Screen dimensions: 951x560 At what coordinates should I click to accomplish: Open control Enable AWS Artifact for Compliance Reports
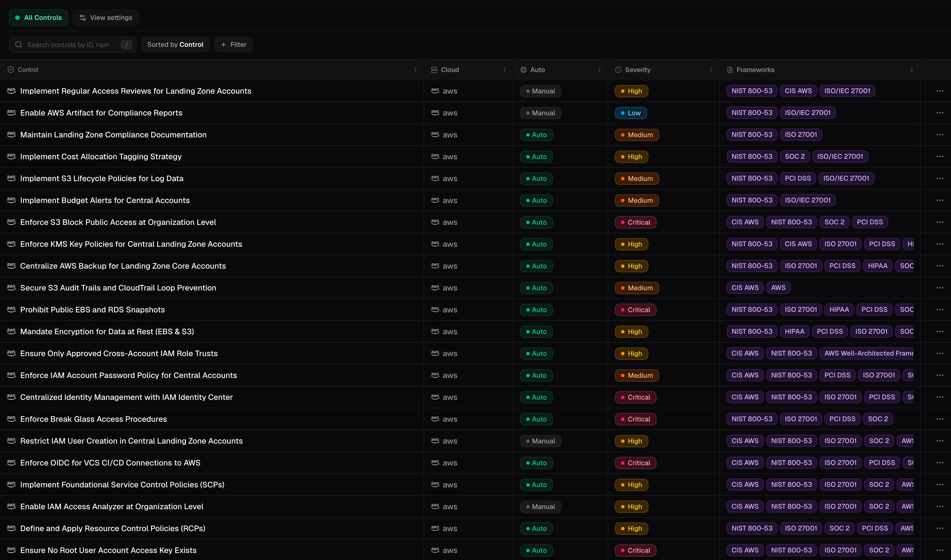click(x=101, y=113)
